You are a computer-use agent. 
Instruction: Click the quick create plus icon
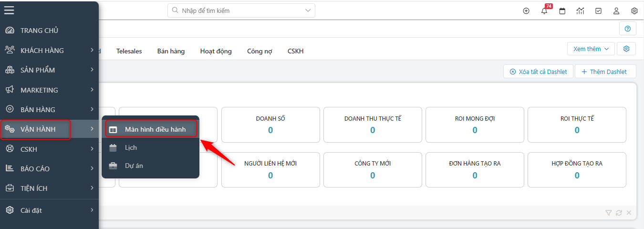coord(526,11)
